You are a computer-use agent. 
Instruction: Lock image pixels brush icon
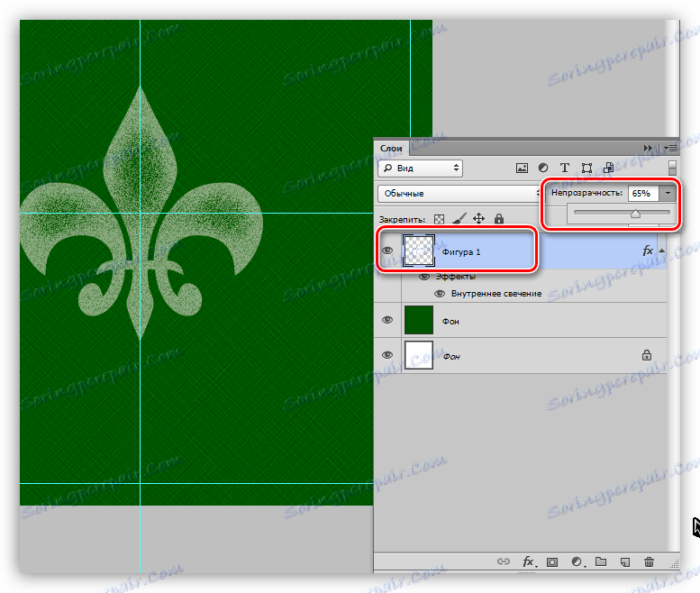[x=459, y=218]
